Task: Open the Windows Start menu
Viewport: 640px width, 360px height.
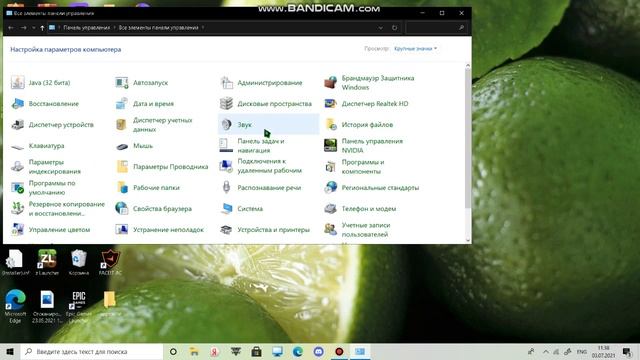Action: [x=10, y=351]
